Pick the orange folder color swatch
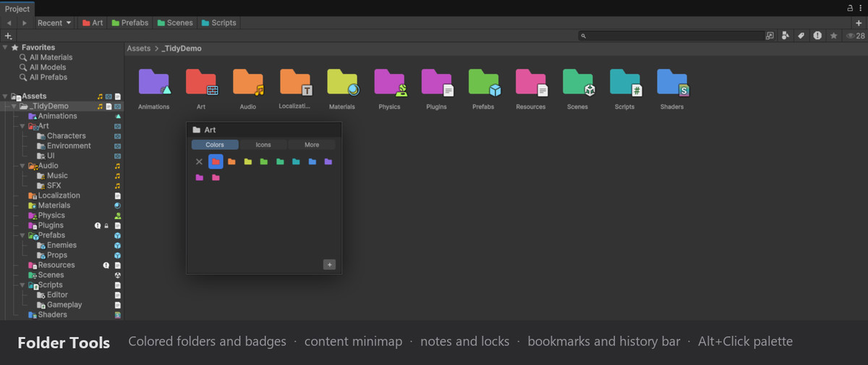 point(231,161)
